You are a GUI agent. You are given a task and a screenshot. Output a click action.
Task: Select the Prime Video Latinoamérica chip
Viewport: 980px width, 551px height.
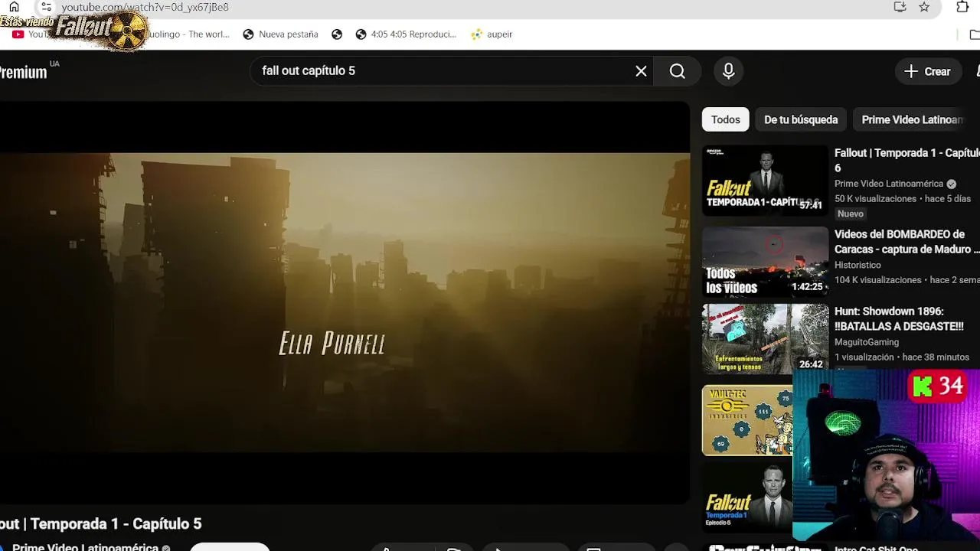tap(912, 119)
